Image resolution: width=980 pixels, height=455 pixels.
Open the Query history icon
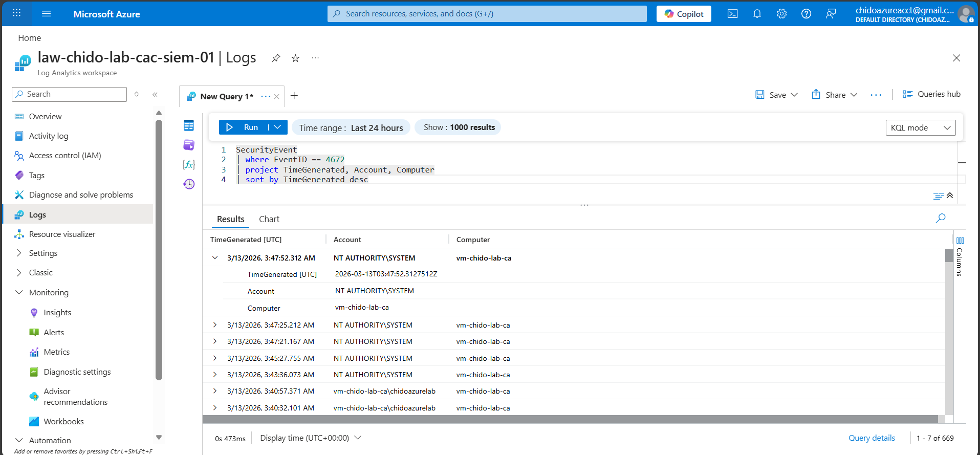pos(189,184)
